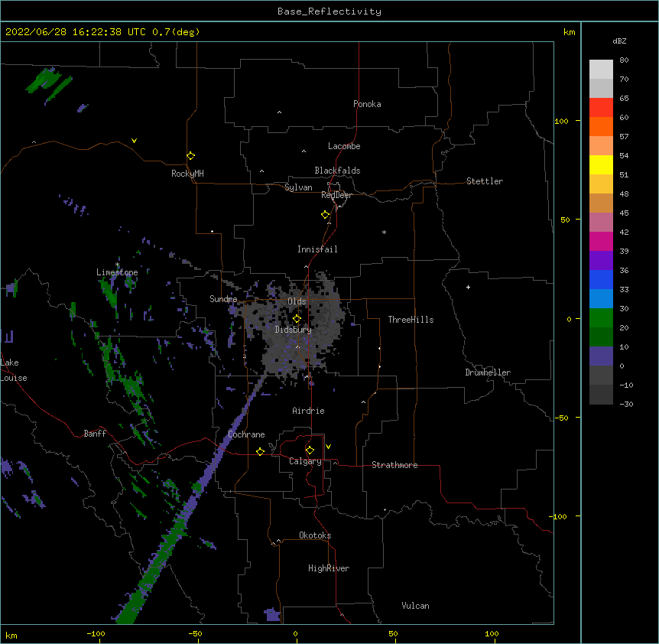Click the Olds town label

pos(297,301)
